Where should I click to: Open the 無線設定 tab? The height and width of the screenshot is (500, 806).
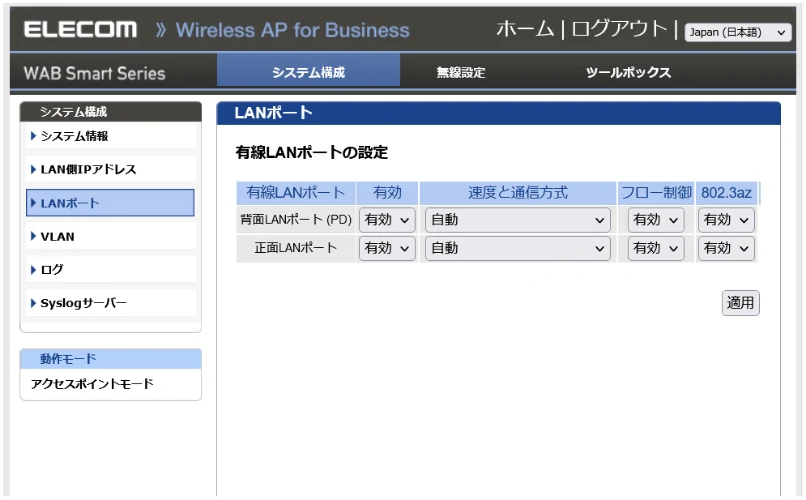pyautogui.click(x=461, y=72)
